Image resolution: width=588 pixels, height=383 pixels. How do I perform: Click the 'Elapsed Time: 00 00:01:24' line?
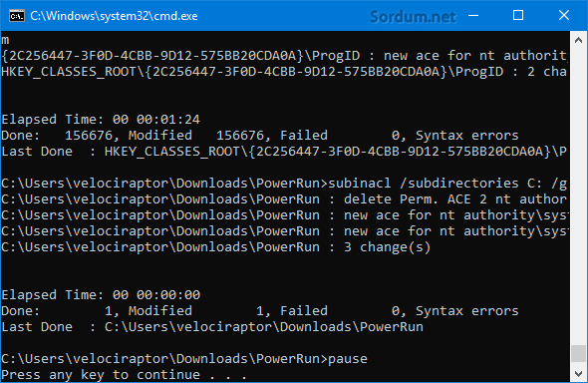click(101, 120)
